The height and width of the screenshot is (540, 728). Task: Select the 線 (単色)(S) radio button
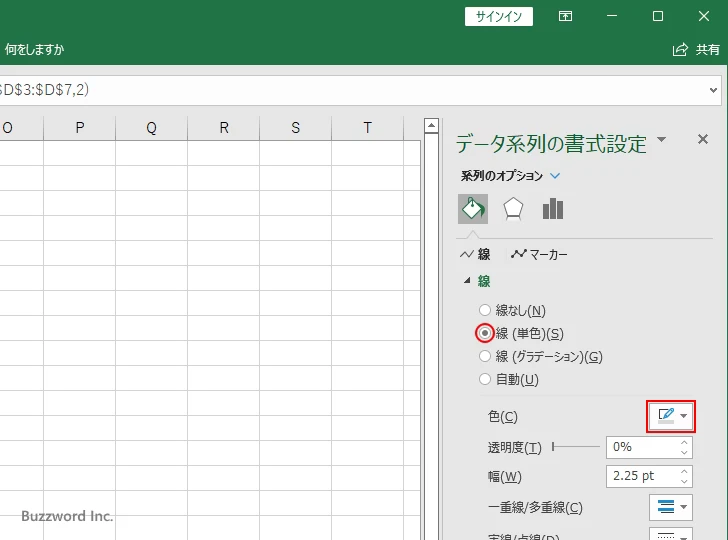pyautogui.click(x=485, y=333)
